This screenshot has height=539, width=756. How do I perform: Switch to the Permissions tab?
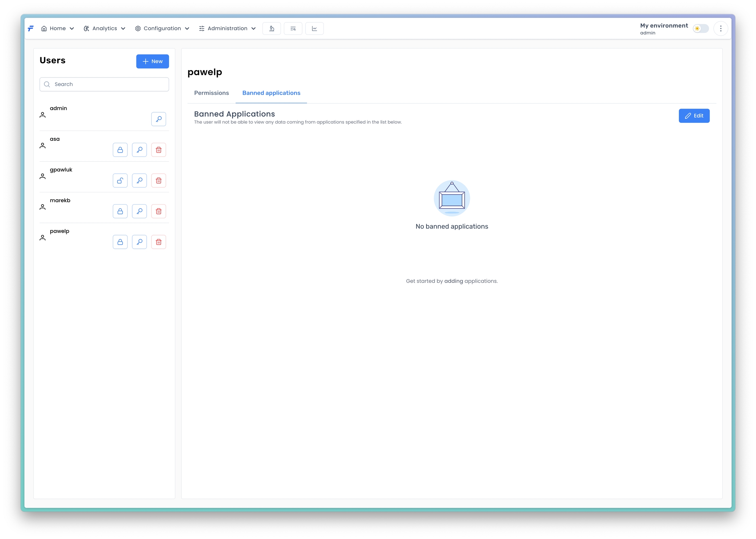[211, 93]
